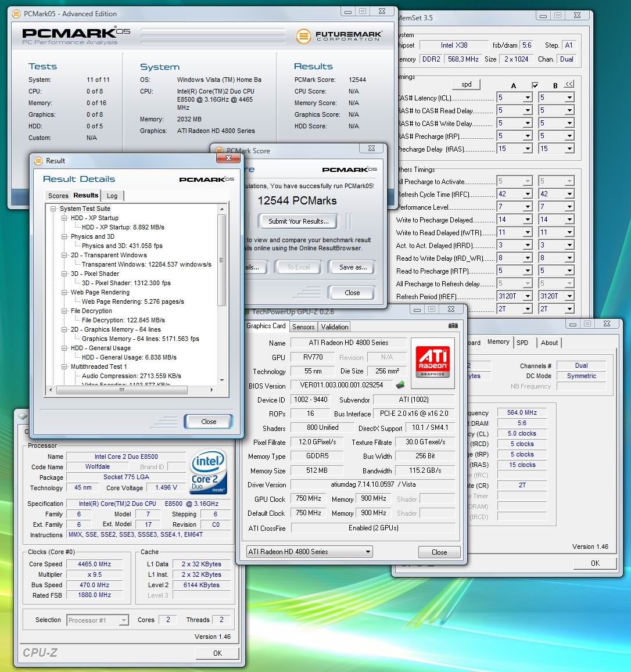
Task: Click the CPU-Z window title bar icon
Action: (23, 416)
